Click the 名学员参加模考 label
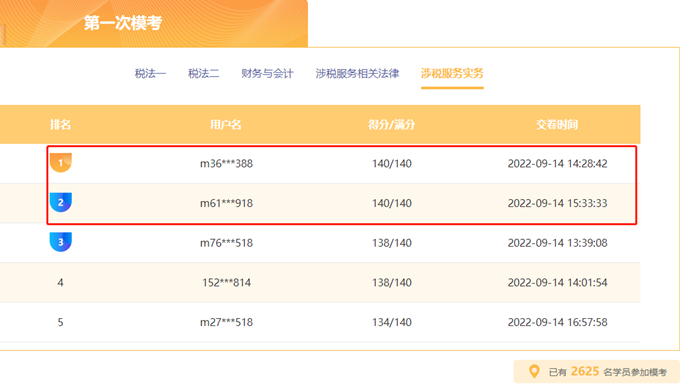 click(635, 372)
